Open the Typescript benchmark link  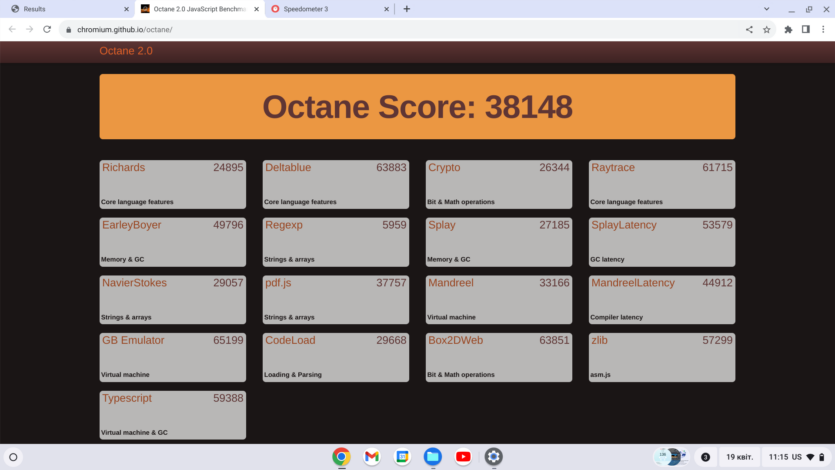pyautogui.click(x=127, y=398)
